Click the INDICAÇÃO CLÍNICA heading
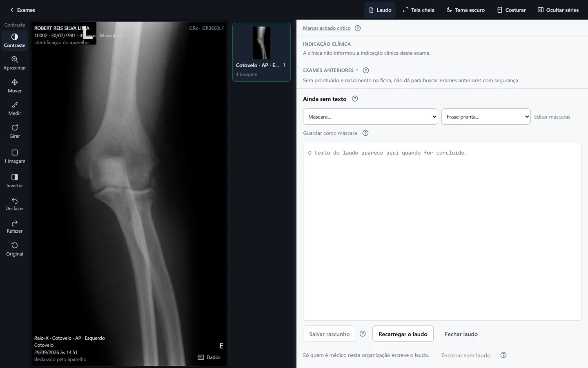The height and width of the screenshot is (368, 588). 327,44
